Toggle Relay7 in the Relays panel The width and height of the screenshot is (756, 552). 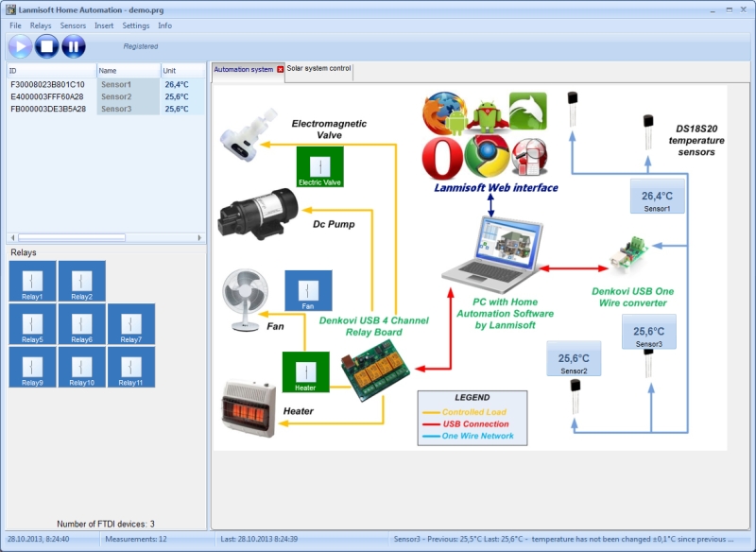[x=131, y=324]
